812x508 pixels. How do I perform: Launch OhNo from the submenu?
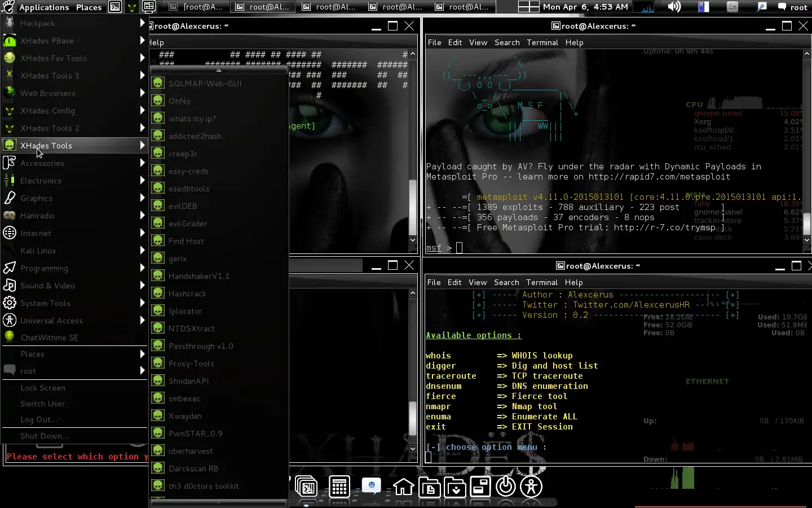[x=219, y=100]
